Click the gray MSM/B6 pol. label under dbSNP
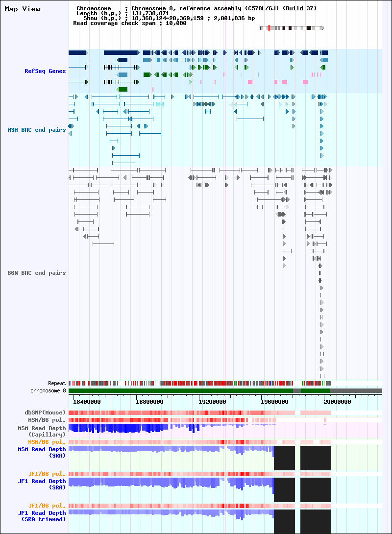Image resolution: width=392 pixels, height=534 pixels. point(47,420)
